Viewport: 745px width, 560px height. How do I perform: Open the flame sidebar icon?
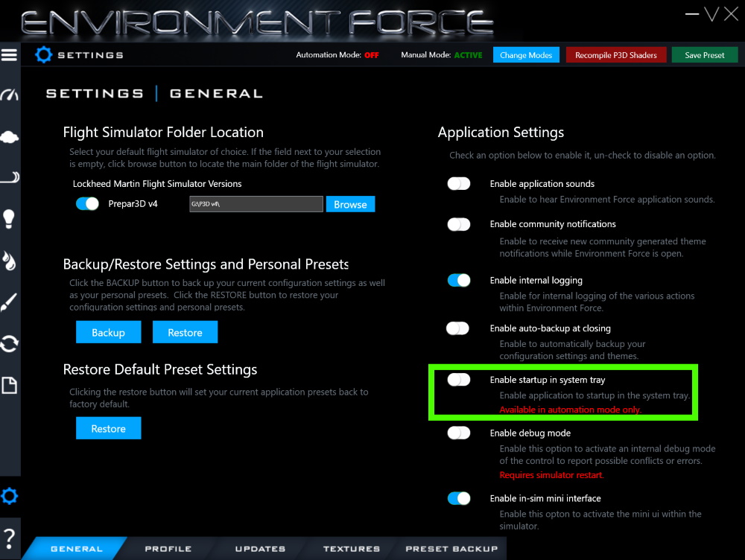click(9, 261)
